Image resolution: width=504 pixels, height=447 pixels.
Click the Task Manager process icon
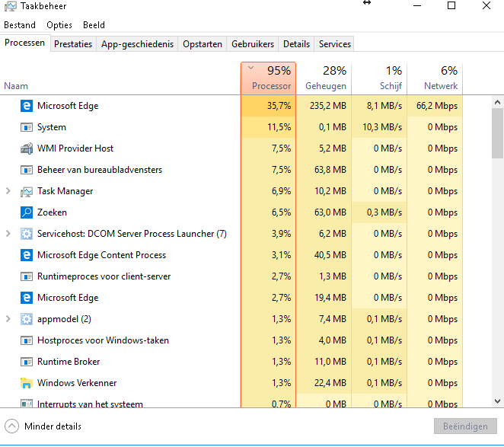click(x=27, y=191)
